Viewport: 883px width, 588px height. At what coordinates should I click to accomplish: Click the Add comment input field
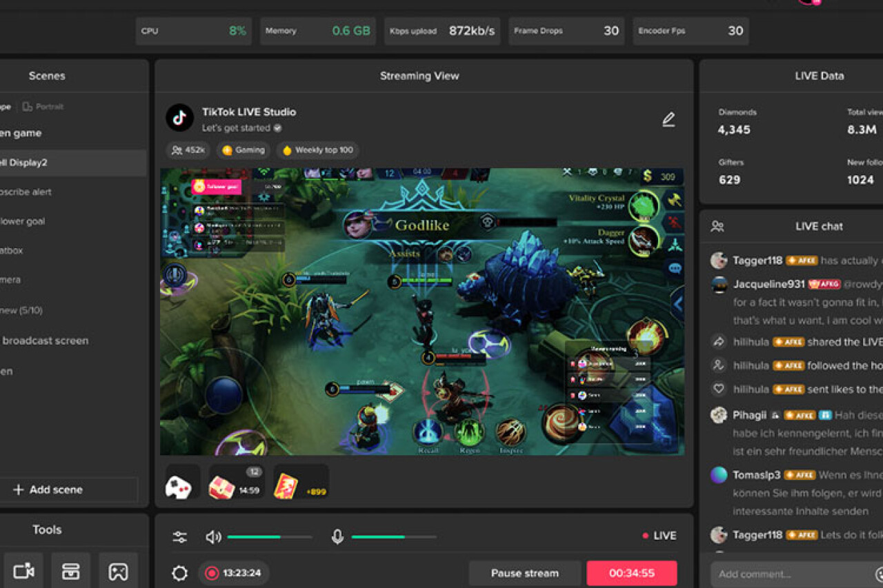790,574
